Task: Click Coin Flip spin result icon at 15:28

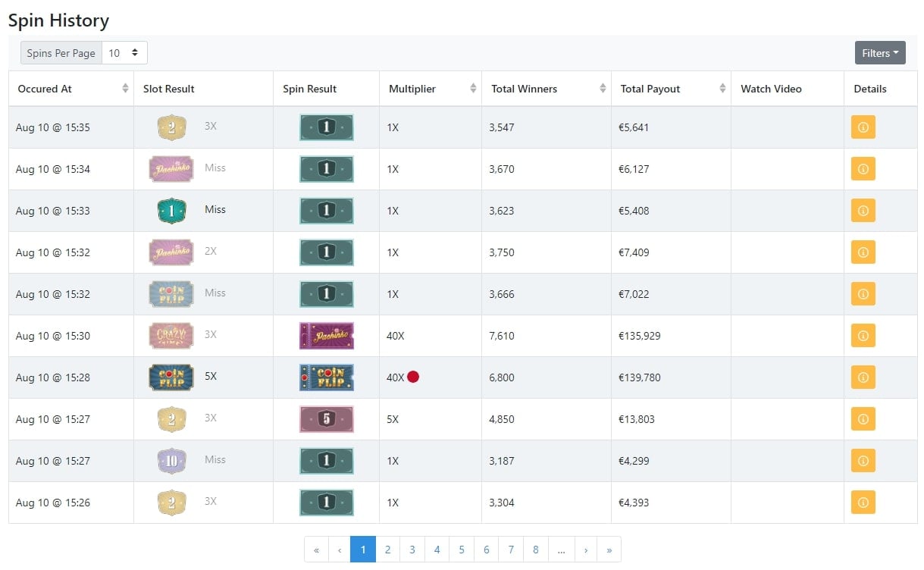Action: coord(327,377)
